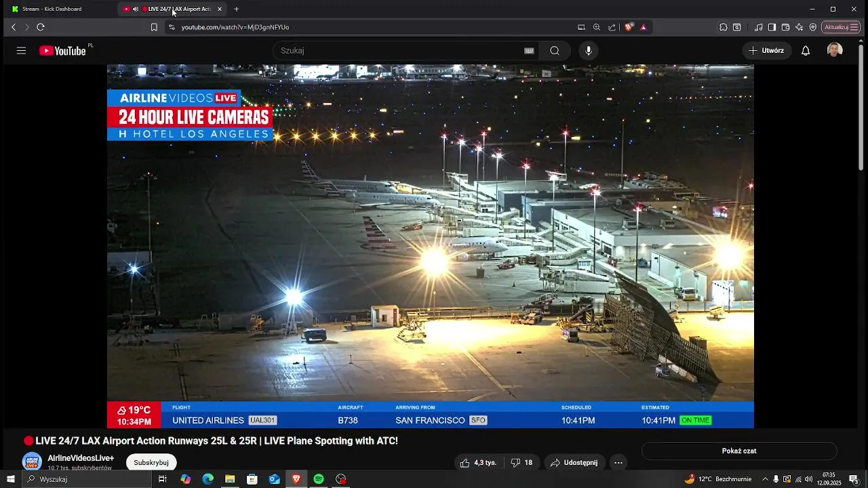Image resolution: width=868 pixels, height=488 pixels.
Task: Open the AirlineVideosLive+ channel name link
Action: pos(81,458)
